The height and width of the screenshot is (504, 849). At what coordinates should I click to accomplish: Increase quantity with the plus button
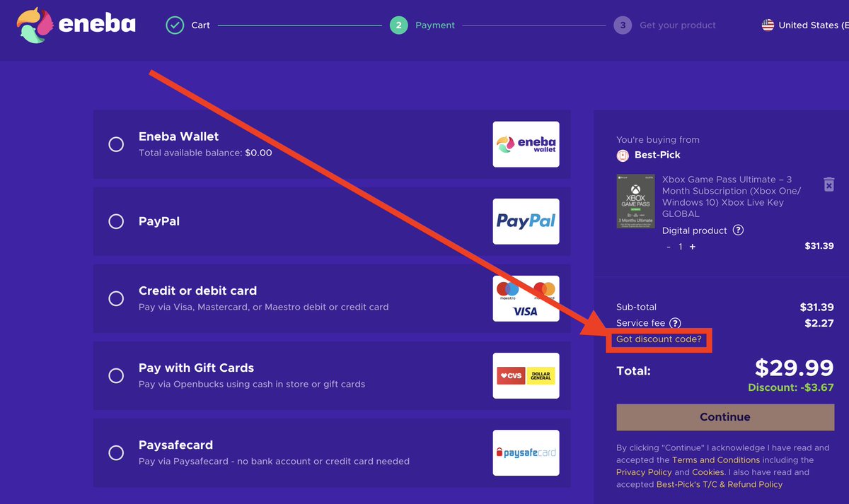pos(693,247)
